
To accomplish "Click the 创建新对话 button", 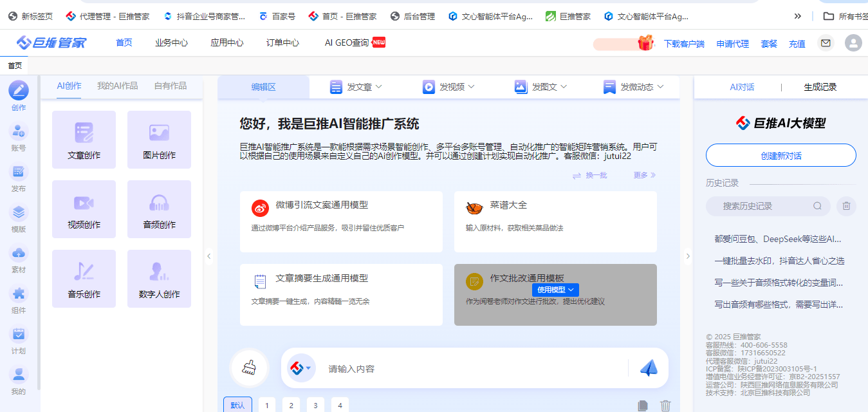I will pos(780,156).
